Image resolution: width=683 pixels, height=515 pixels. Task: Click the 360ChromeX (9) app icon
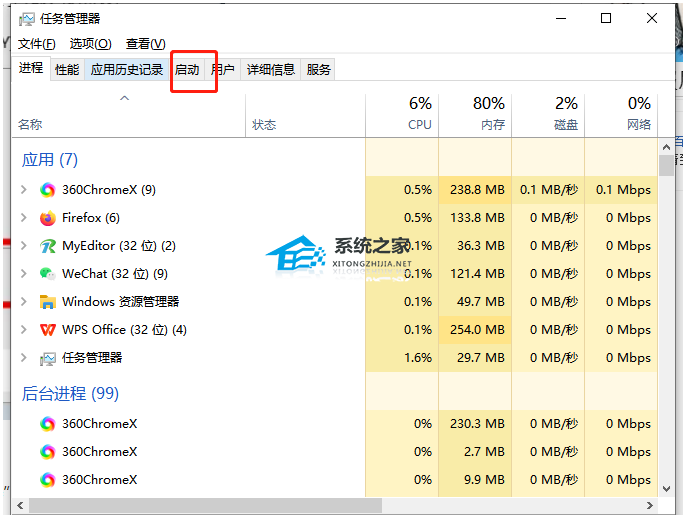point(47,190)
